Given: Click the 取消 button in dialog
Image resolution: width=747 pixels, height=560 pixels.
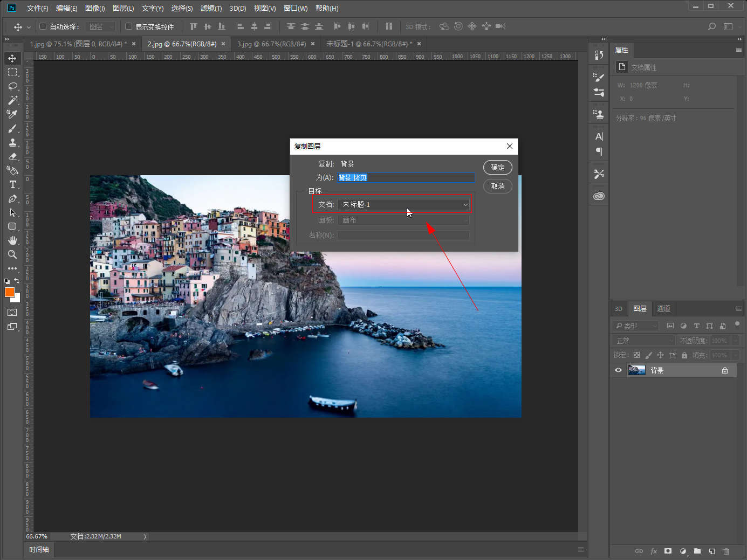Looking at the screenshot, I should point(498,186).
